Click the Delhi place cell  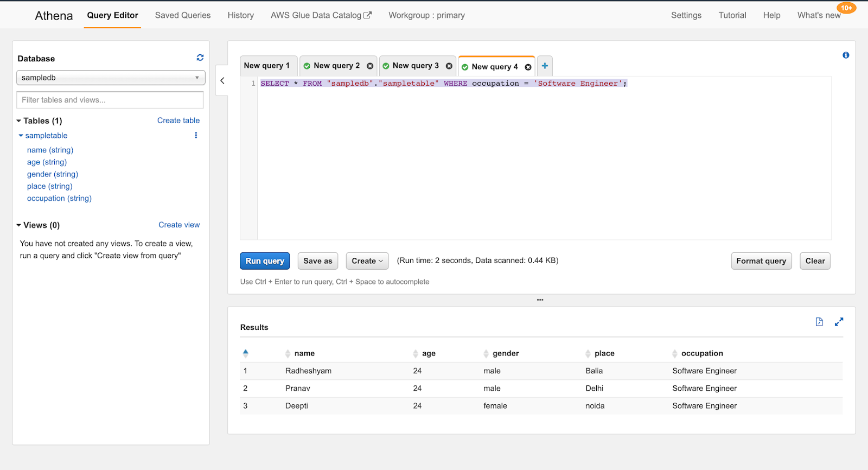[x=594, y=388]
